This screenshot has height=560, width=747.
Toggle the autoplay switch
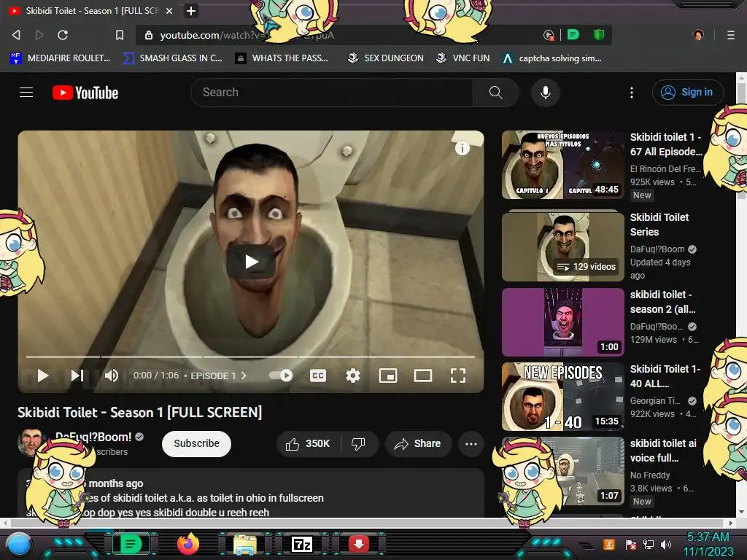281,376
